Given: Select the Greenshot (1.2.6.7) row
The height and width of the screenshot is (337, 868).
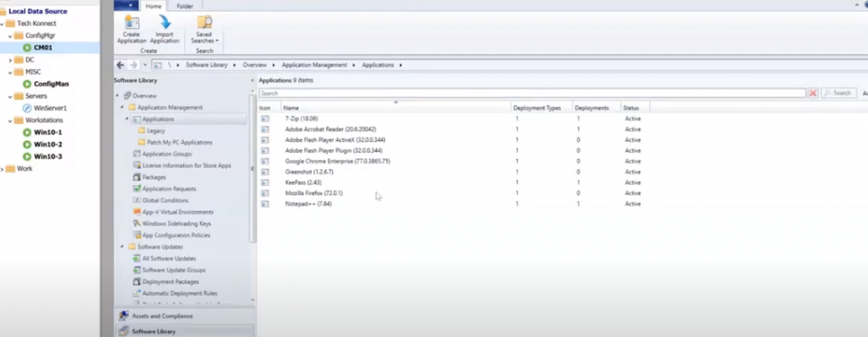Looking at the screenshot, I should (x=454, y=171).
